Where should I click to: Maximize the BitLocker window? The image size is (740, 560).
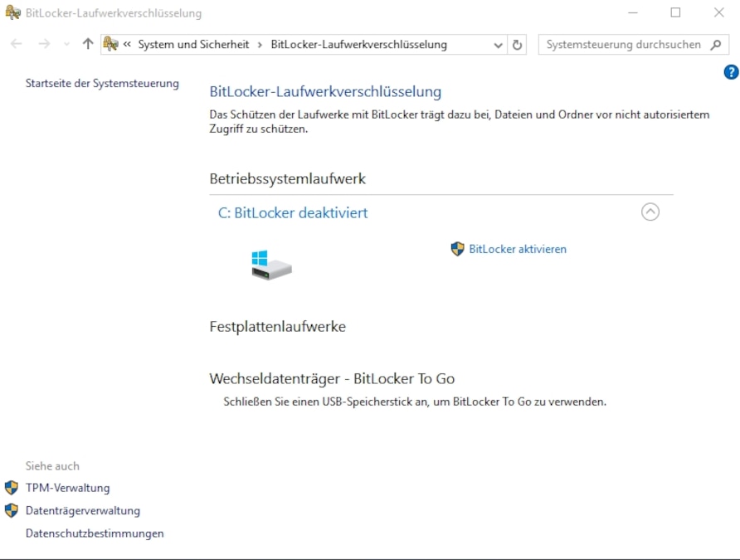(x=675, y=12)
